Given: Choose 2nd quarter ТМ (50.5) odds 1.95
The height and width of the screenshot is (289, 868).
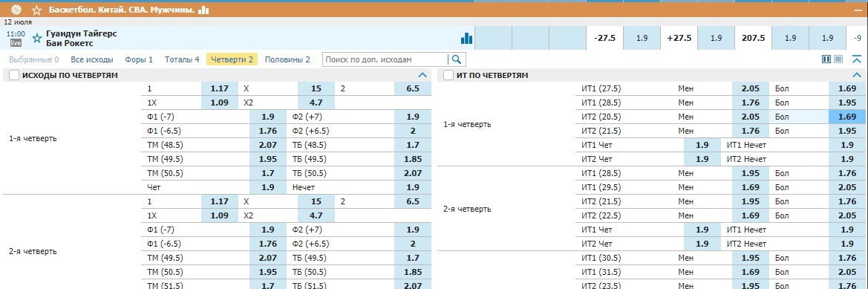Looking at the screenshot, I should 268,273.
